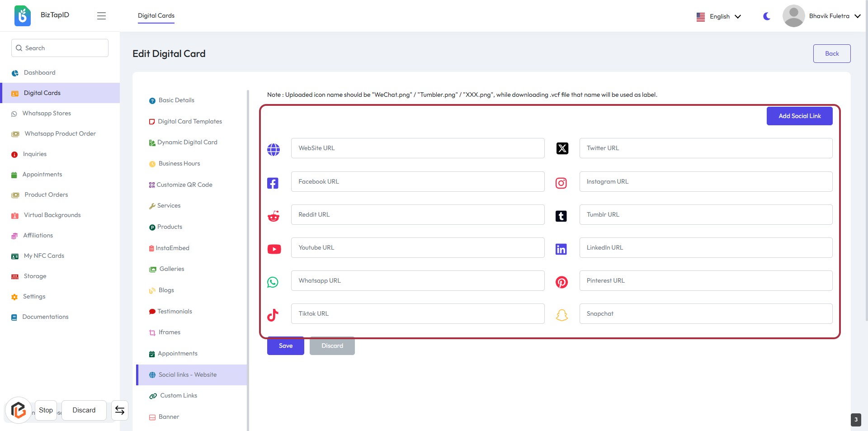Open the English language dropdown
This screenshot has width=868, height=431.
point(719,16)
